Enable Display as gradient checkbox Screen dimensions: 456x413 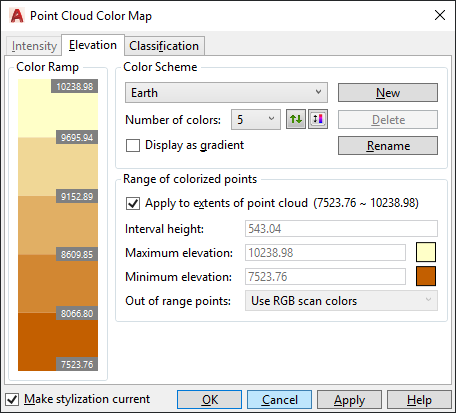tap(133, 145)
